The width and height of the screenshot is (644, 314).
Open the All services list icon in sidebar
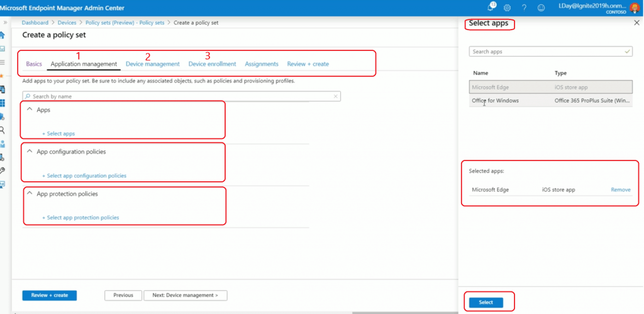coord(3,62)
